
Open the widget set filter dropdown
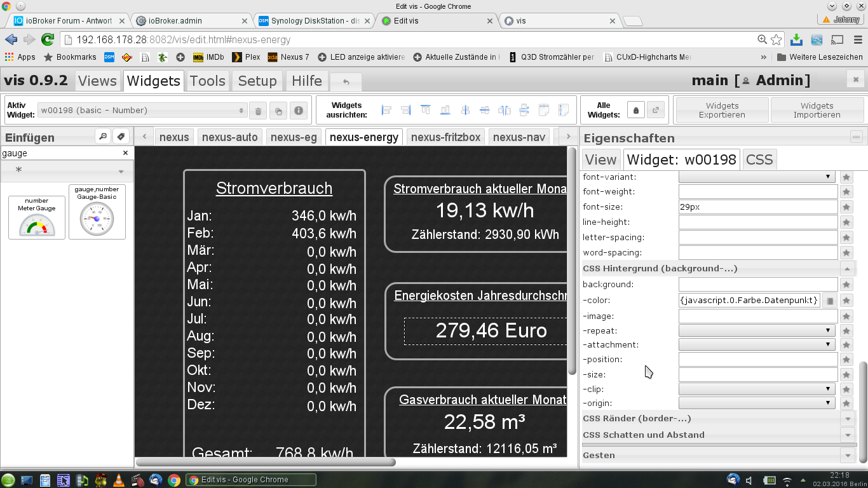point(66,170)
